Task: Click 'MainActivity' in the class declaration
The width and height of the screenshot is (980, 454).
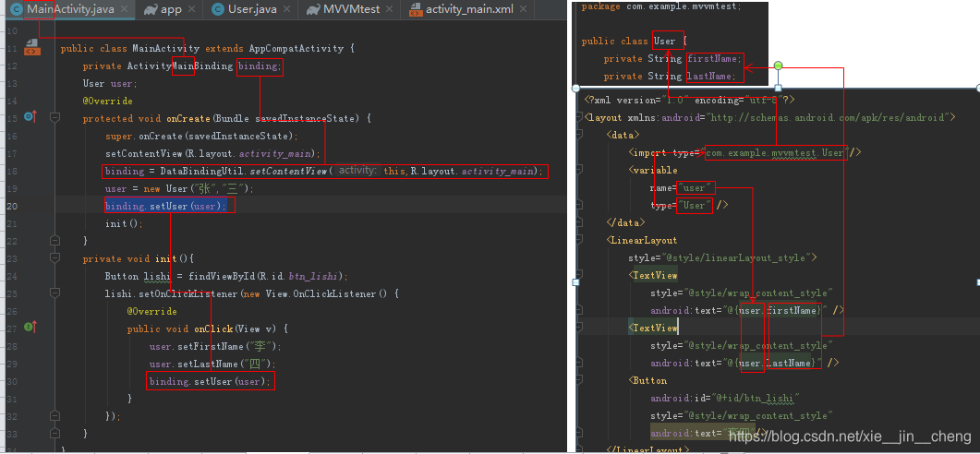Action: (x=165, y=48)
